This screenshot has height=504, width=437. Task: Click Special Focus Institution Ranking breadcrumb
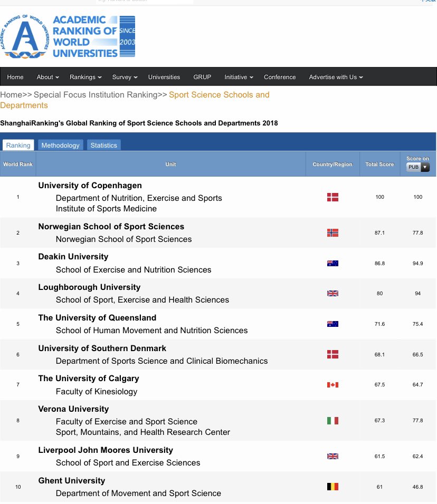(x=95, y=95)
